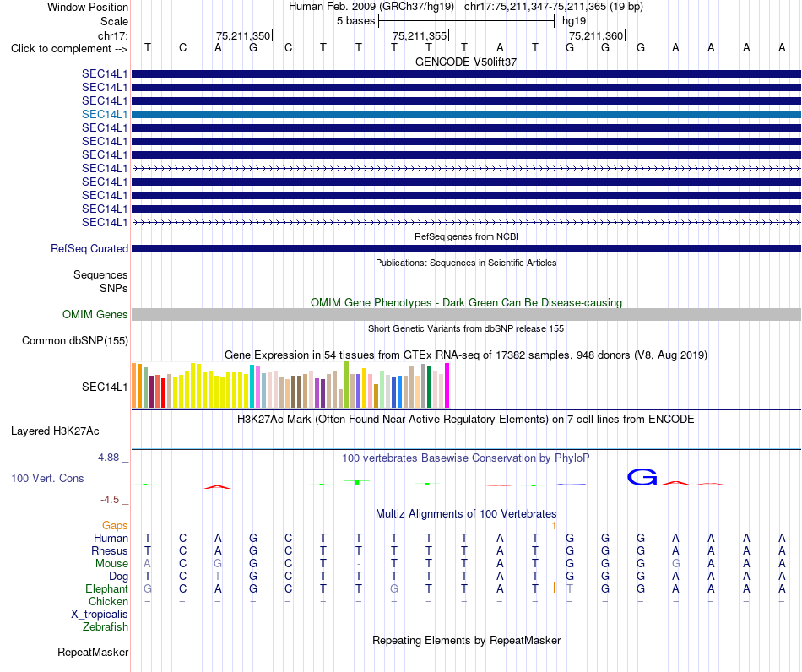Select the light-blue highlighted SEC14L1 transcript bar
802x672 pixels.
pos(466,115)
